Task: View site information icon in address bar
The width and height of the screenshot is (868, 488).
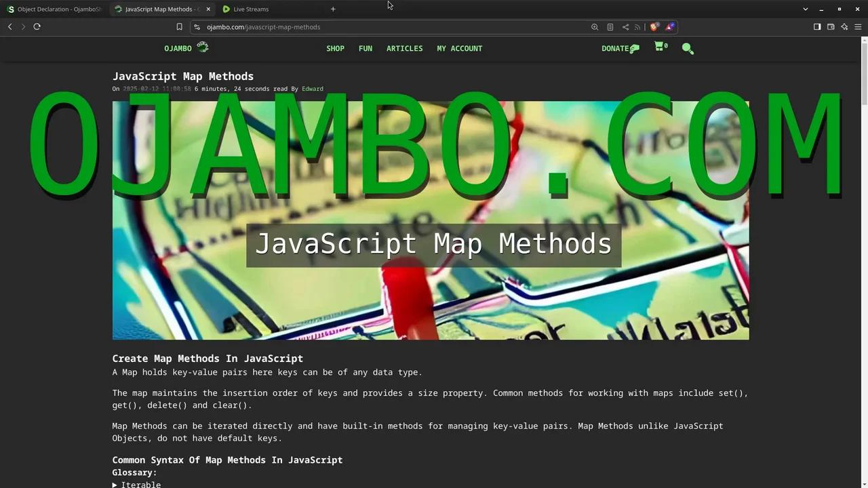Action: click(197, 27)
